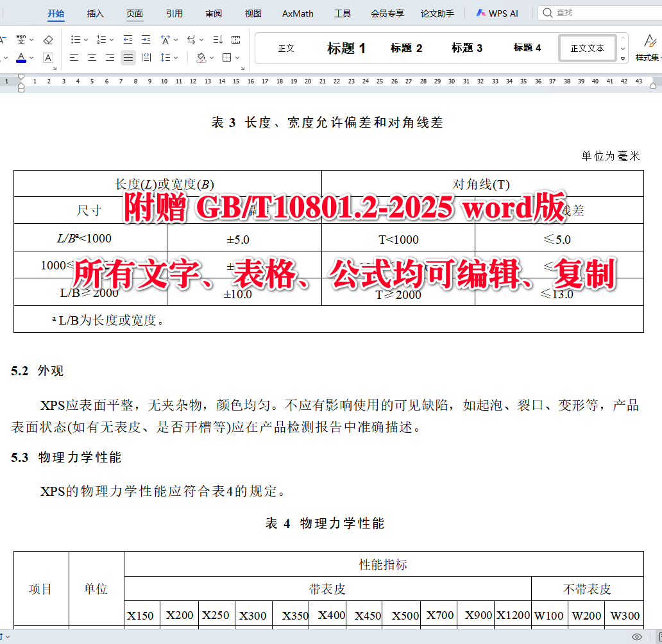Toggle the eye-protection view icon in status bar
The height and width of the screenshot is (644, 662).
[x=637, y=637]
